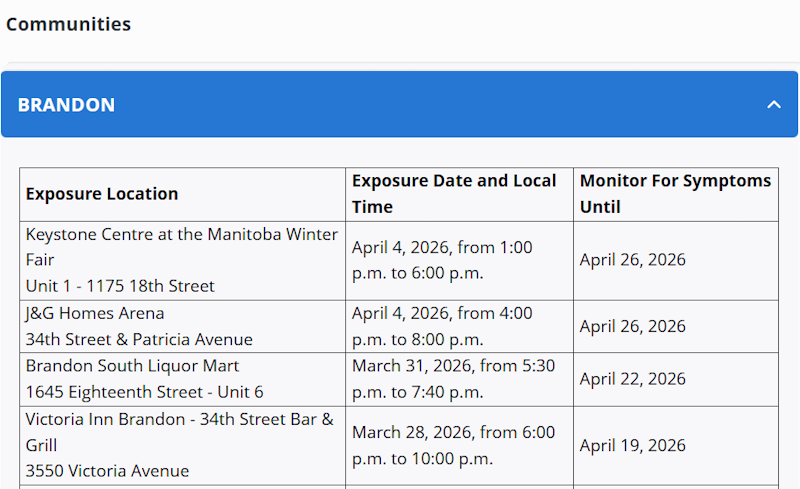Select the Communities heading text
Viewport: 800px width, 489px height.
coord(68,24)
